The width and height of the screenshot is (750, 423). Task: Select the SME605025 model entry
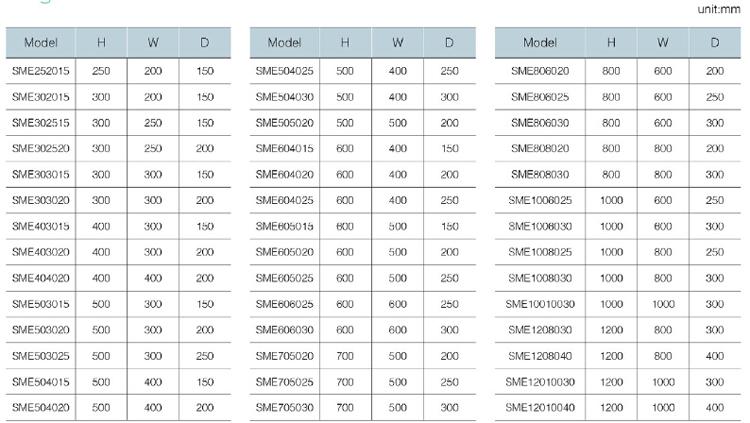(x=284, y=278)
